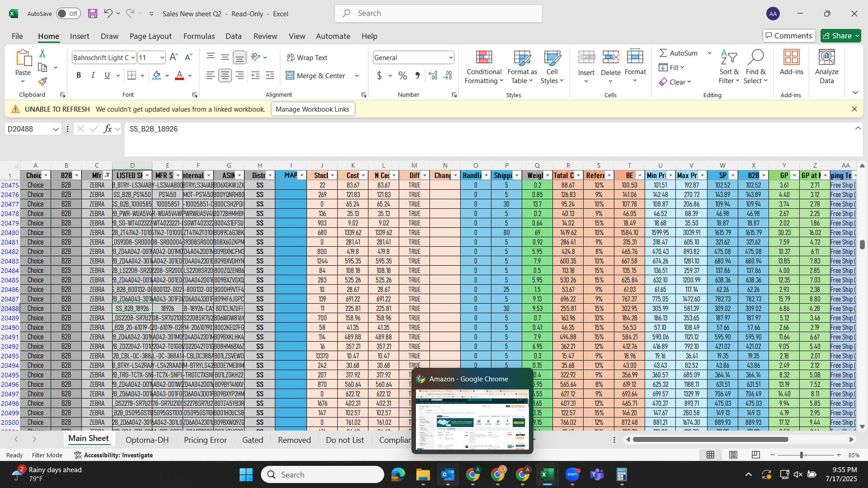Click the Share button
The width and height of the screenshot is (868, 488).
coord(841,36)
